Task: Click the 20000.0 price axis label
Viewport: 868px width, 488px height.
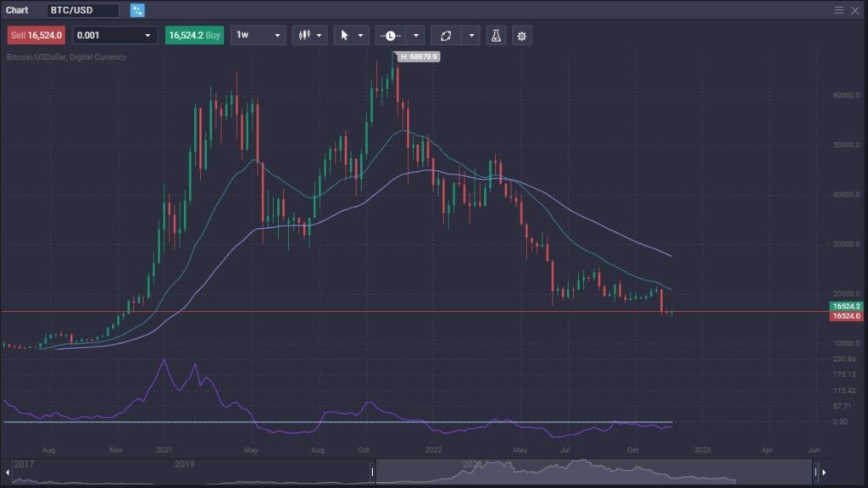Action: point(847,294)
